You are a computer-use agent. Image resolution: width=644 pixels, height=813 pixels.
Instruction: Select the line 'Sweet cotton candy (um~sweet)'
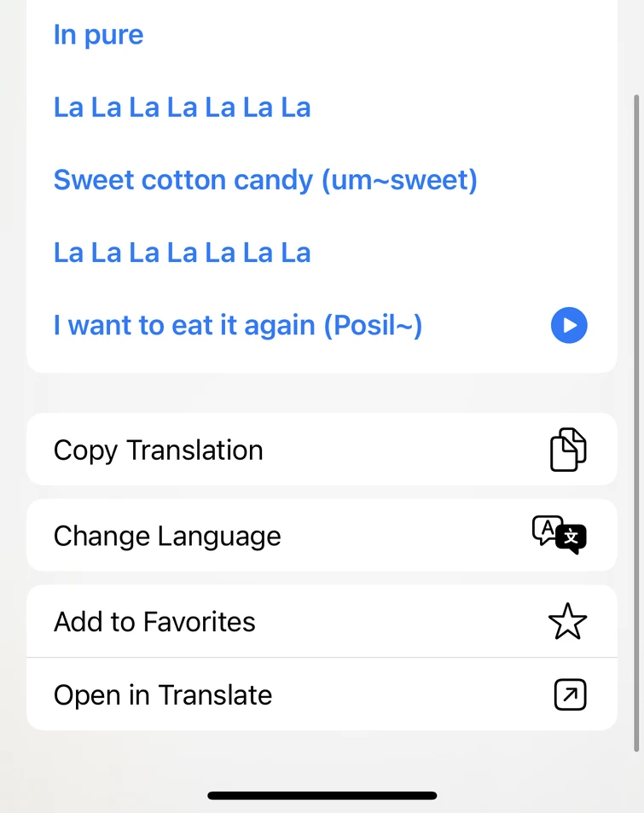pos(265,180)
